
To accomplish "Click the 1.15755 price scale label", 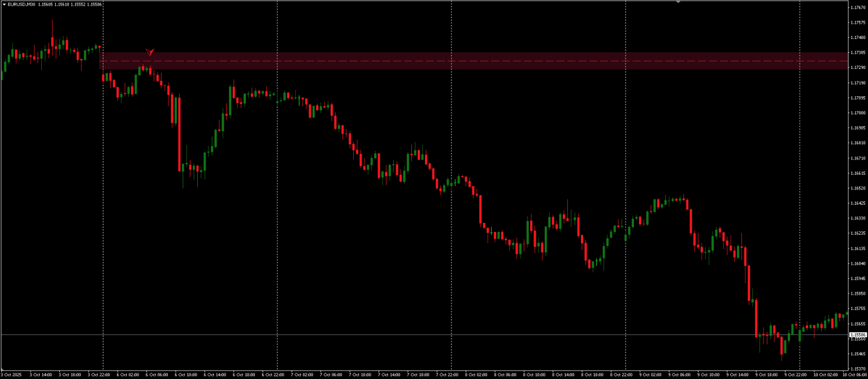I will pos(857,309).
